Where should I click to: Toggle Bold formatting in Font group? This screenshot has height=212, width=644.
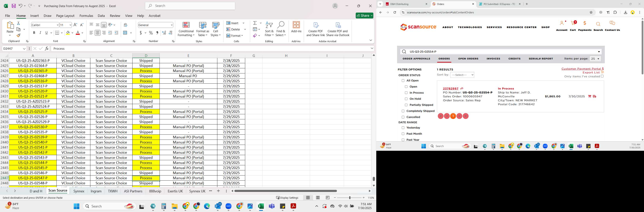(34, 33)
